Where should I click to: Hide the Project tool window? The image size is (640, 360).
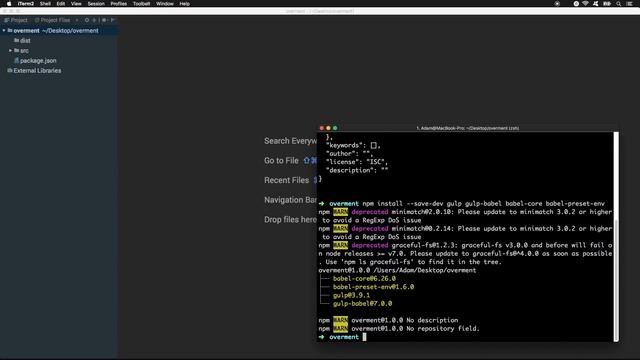pyautogui.click(x=113, y=20)
